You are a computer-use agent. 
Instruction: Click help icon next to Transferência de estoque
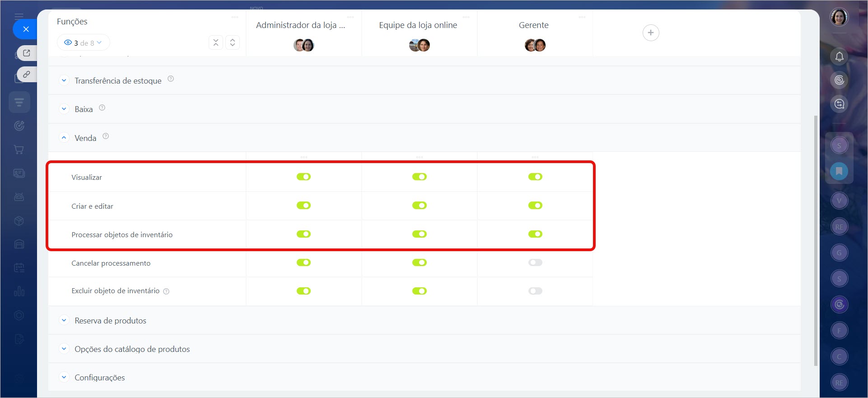(x=171, y=79)
